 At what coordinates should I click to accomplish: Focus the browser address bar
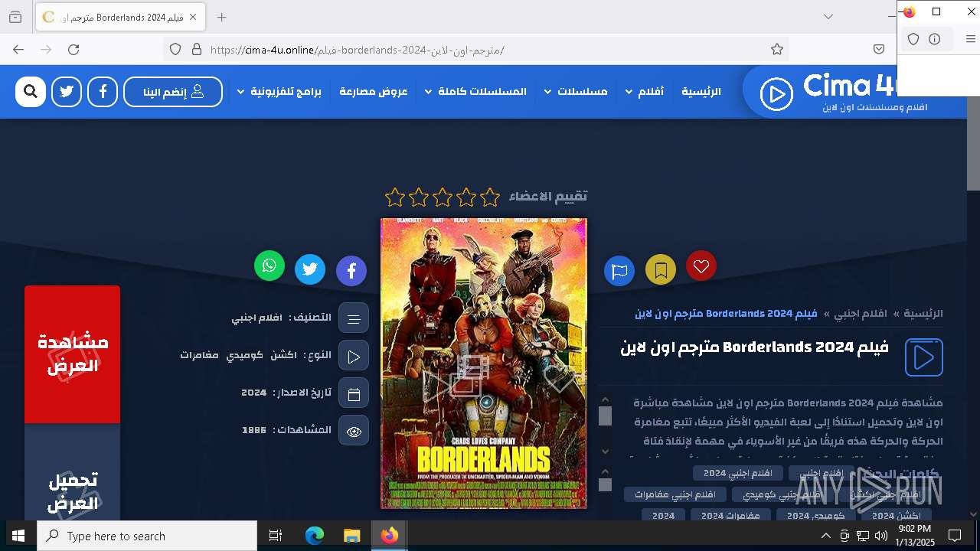point(475,50)
